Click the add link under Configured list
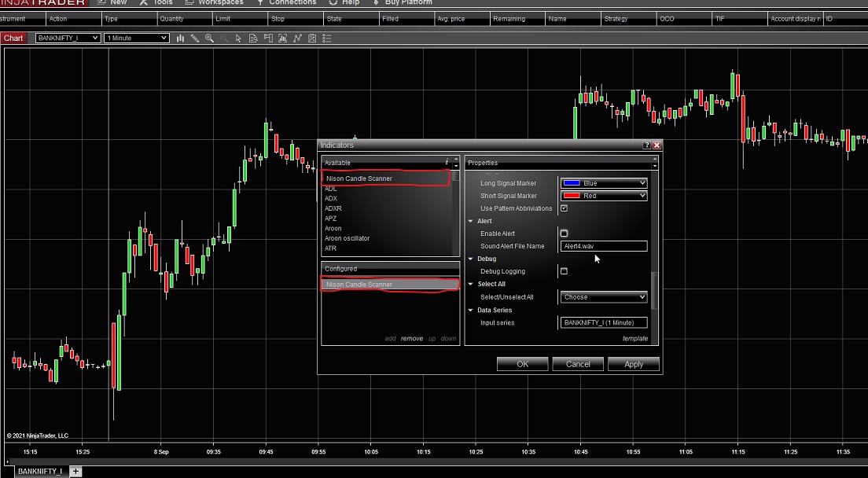This screenshot has width=868, height=478. coord(390,339)
